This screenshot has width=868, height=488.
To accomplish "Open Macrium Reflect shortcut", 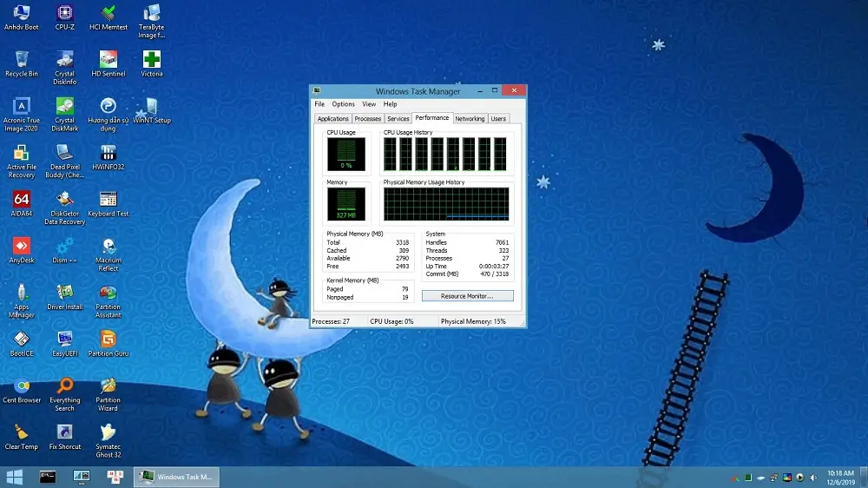I will 108,247.
